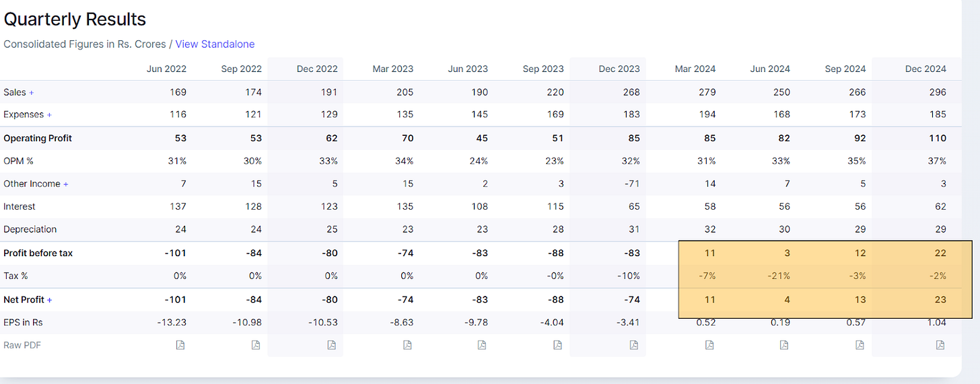Click the Dec 2023 column header
980x384 pixels.
[x=619, y=69]
